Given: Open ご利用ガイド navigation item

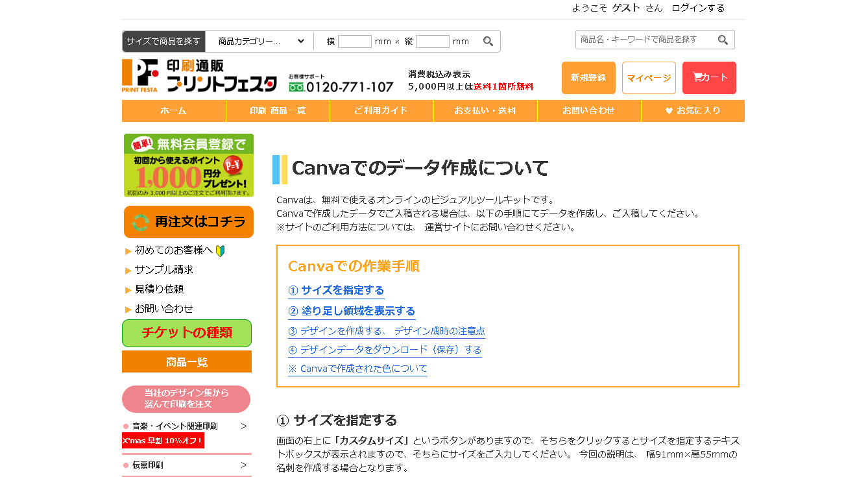Looking at the screenshot, I should point(381,111).
